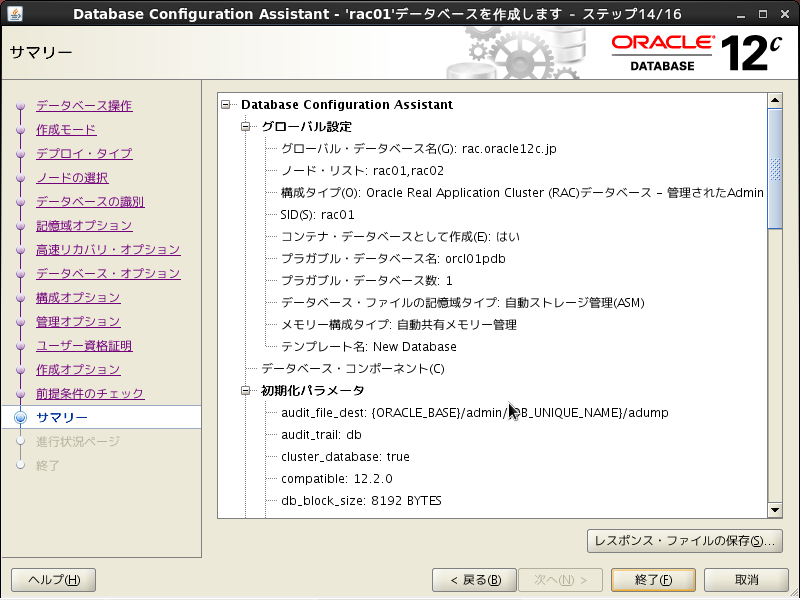The height and width of the screenshot is (600, 800).
Task: Cancel the wizard with 取消 button
Action: (x=746, y=580)
